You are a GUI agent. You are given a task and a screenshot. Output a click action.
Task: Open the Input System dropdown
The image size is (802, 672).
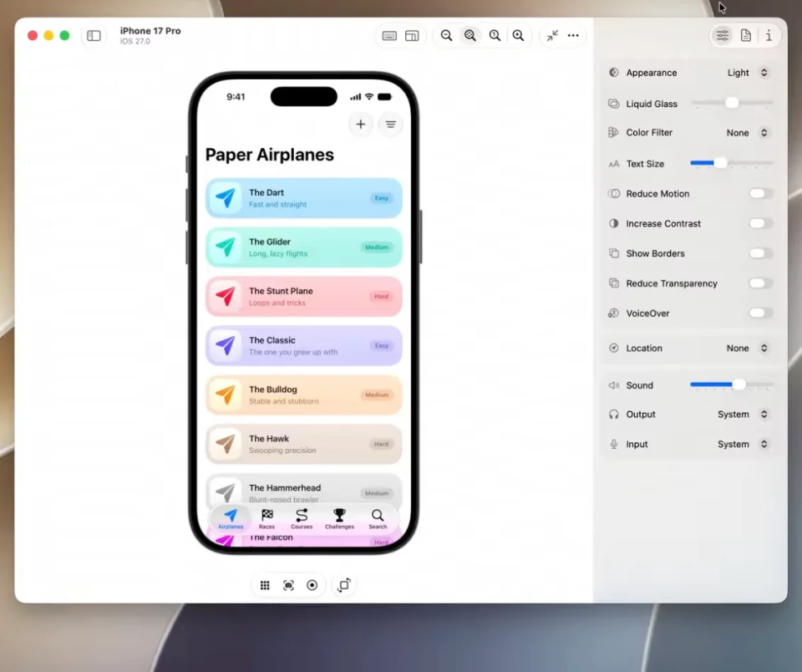[x=743, y=444]
